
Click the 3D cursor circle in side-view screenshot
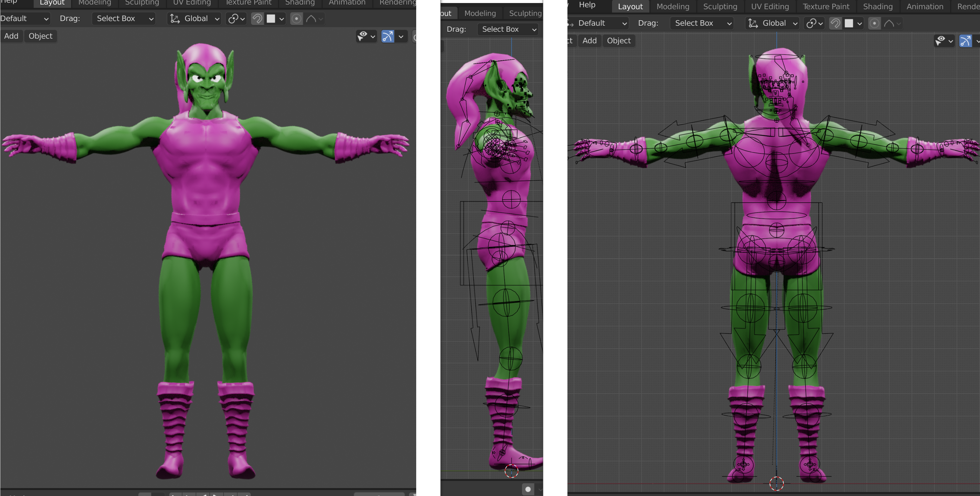pos(511,471)
